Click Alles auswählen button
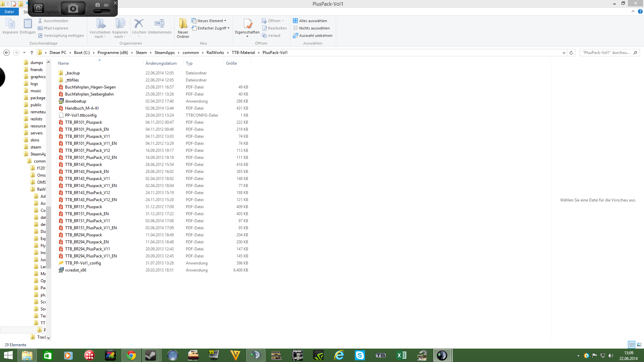This screenshot has width=644, height=362. (x=310, y=21)
